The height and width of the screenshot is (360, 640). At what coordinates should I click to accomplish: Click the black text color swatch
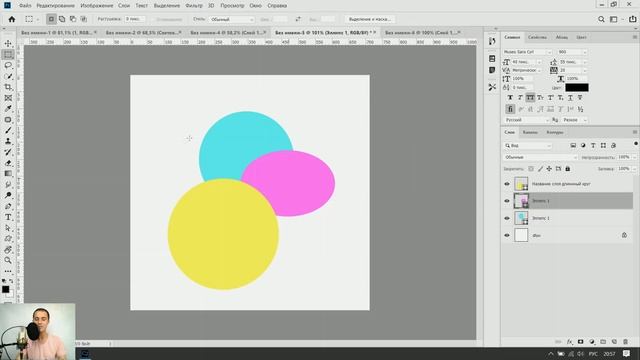(577, 87)
